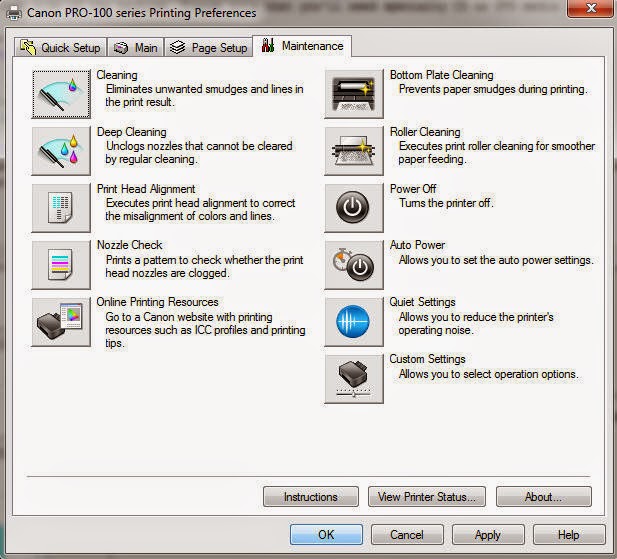Click 'Allows you to set the auto power settings'
Screen dimensions: 617x559
[496, 260]
